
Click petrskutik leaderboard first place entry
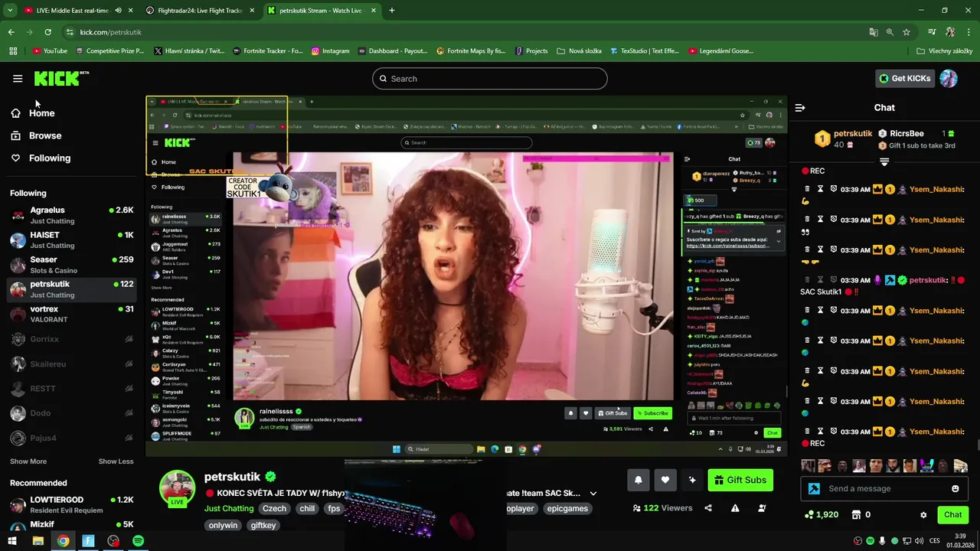pyautogui.click(x=843, y=139)
